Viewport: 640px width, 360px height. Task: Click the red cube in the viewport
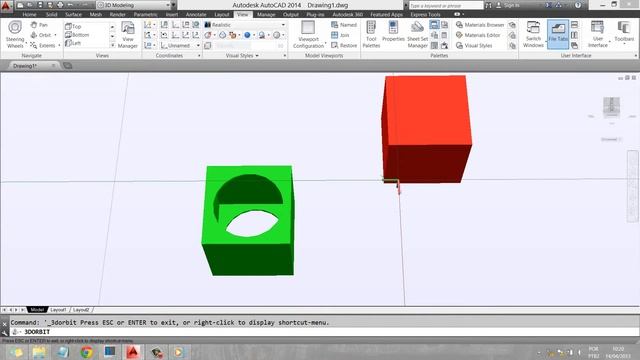coord(427,129)
